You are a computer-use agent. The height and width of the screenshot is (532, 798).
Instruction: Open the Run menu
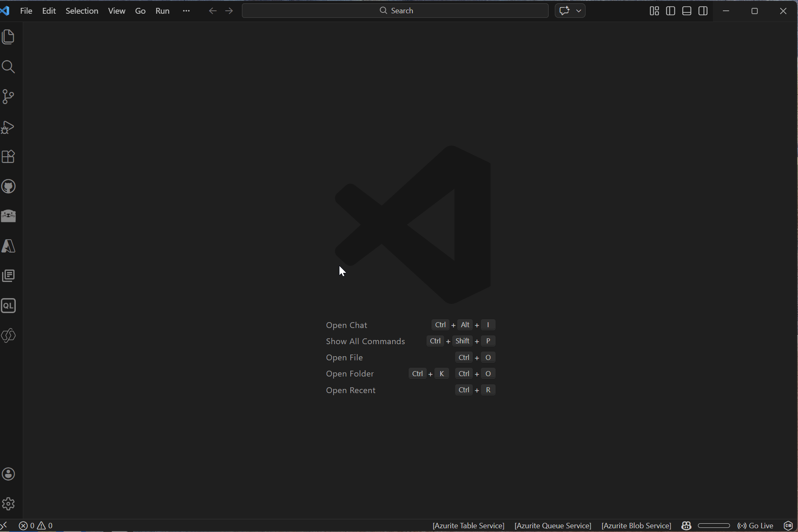162,11
